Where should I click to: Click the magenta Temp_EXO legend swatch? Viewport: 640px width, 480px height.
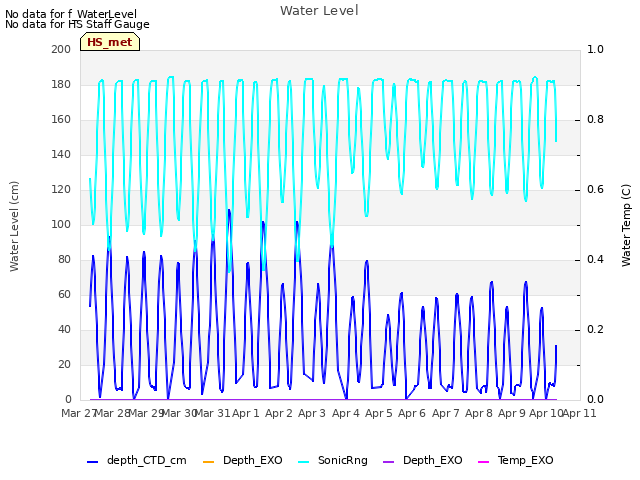click(483, 462)
